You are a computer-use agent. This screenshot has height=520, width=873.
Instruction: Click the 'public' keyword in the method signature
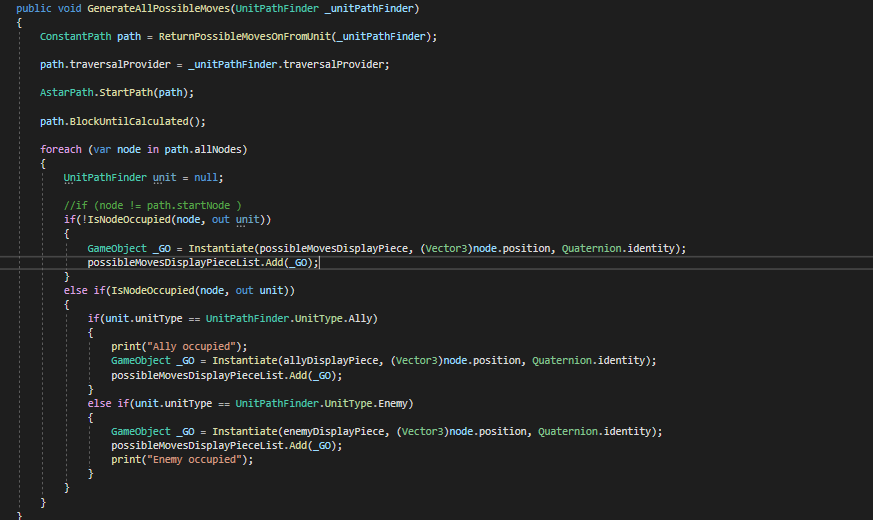coord(34,8)
